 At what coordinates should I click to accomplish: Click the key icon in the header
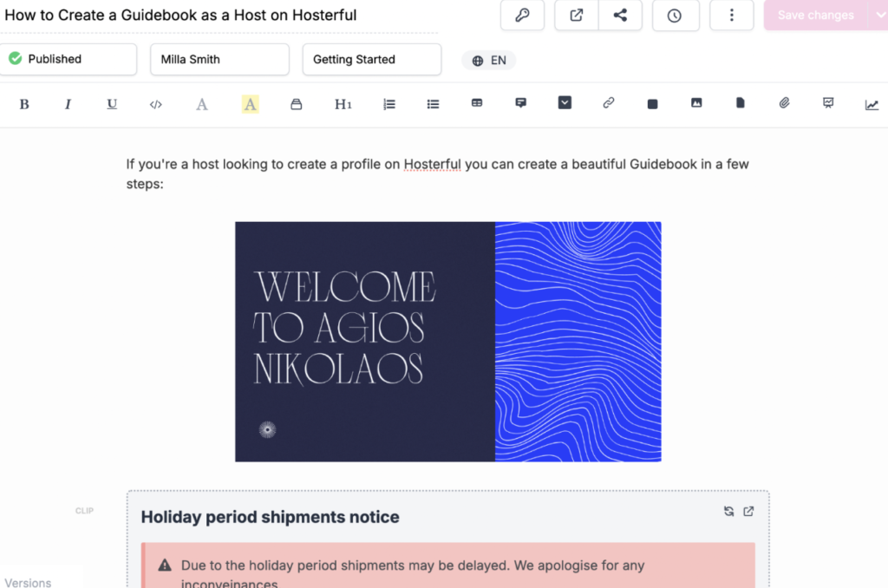pos(522,15)
